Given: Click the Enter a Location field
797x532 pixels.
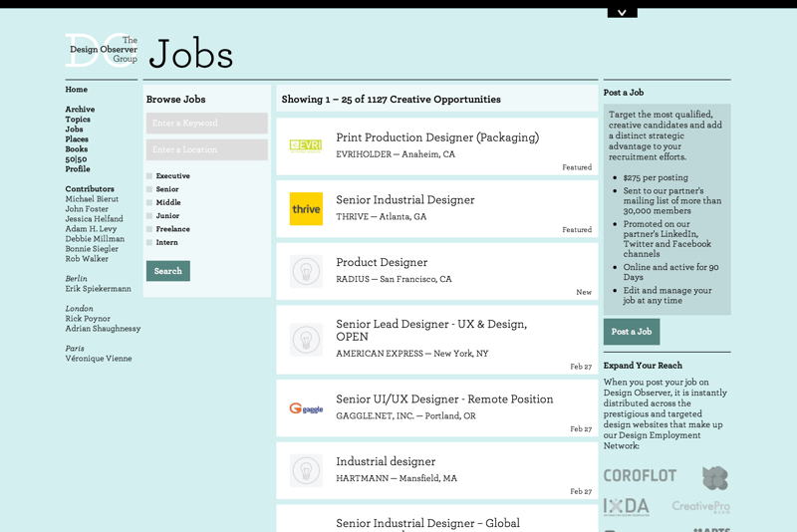Looking at the screenshot, I should (x=207, y=149).
